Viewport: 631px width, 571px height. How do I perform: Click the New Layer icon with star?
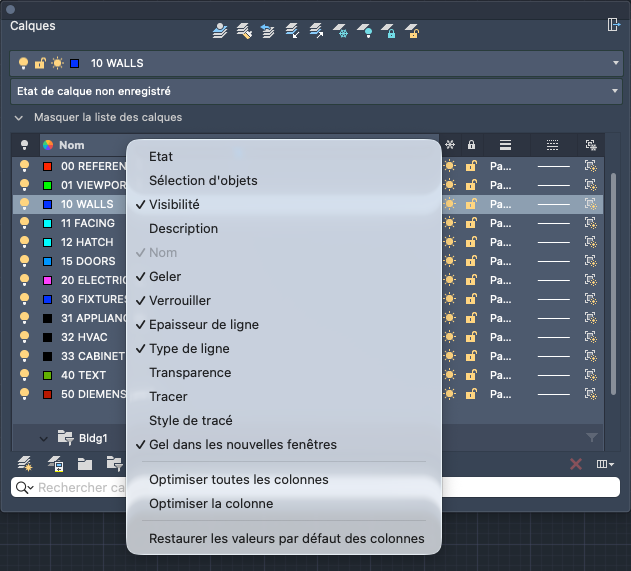pos(25,464)
